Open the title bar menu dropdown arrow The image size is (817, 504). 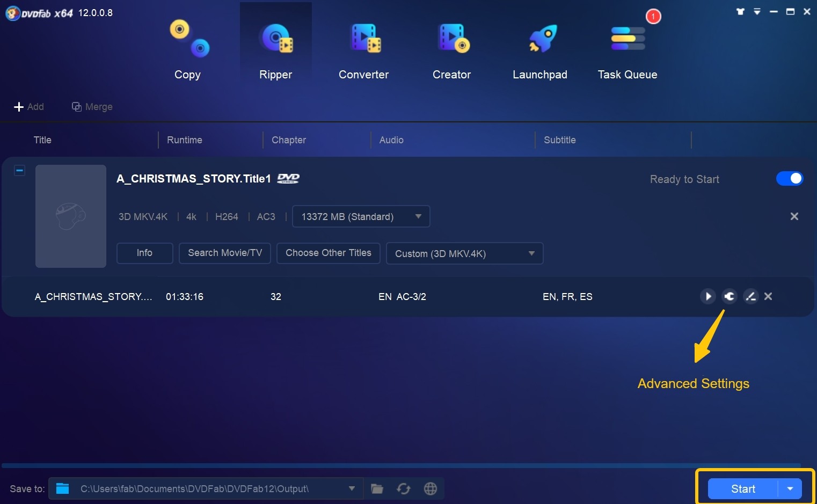pyautogui.click(x=757, y=11)
